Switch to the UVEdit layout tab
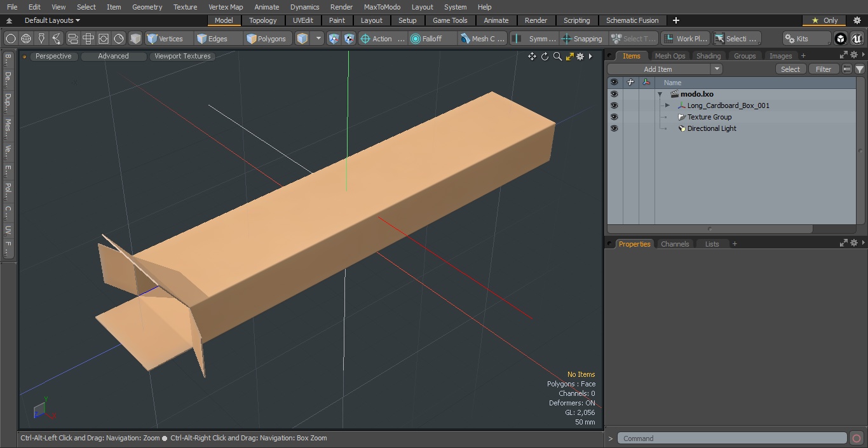The image size is (868, 448). pyautogui.click(x=303, y=20)
